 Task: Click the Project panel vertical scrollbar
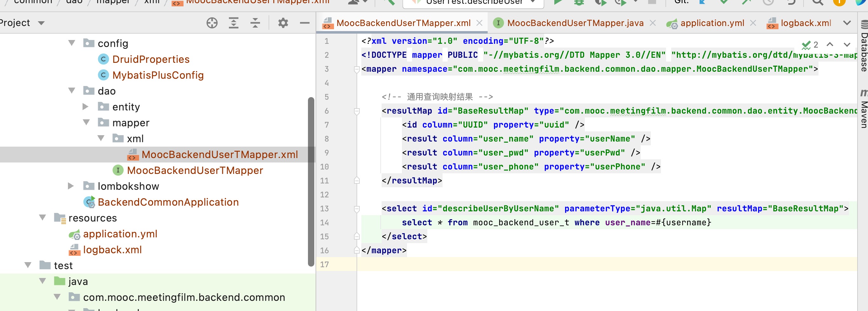[311, 182]
